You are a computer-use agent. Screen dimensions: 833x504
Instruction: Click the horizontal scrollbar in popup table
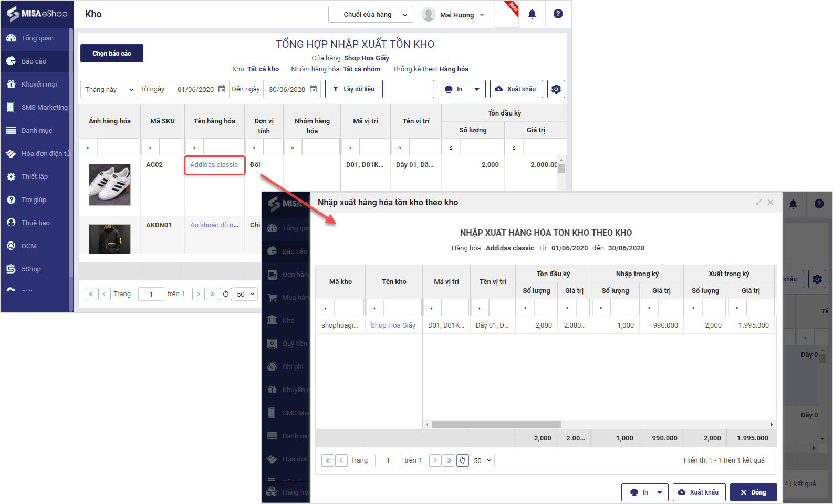click(496, 424)
